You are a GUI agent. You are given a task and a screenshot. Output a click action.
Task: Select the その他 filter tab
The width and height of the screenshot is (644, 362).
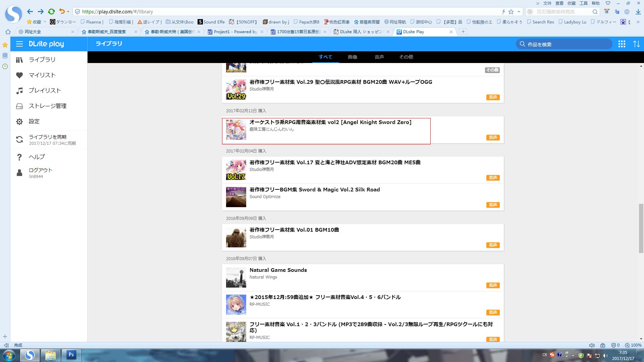(406, 57)
